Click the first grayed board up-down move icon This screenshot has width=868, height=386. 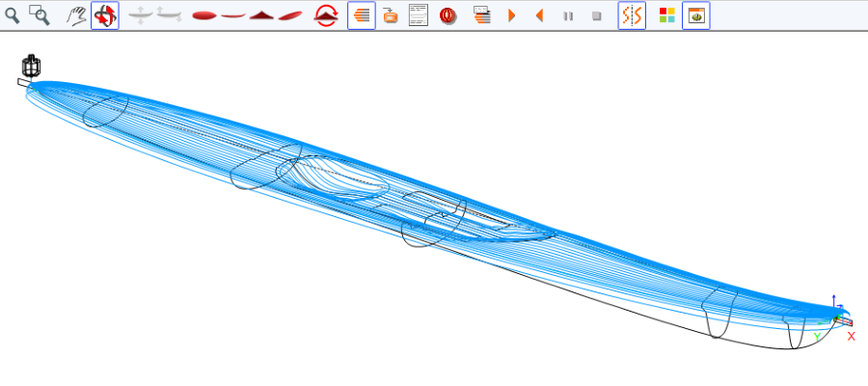point(141,15)
